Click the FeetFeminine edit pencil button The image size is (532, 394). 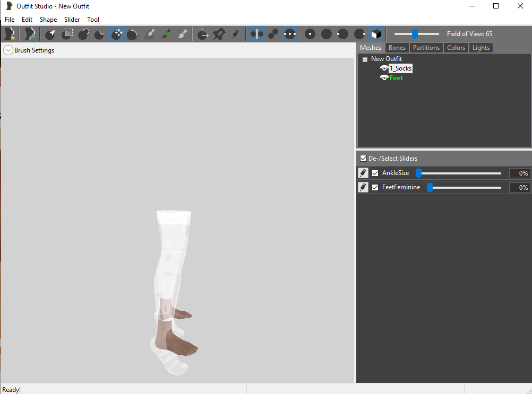coord(363,187)
